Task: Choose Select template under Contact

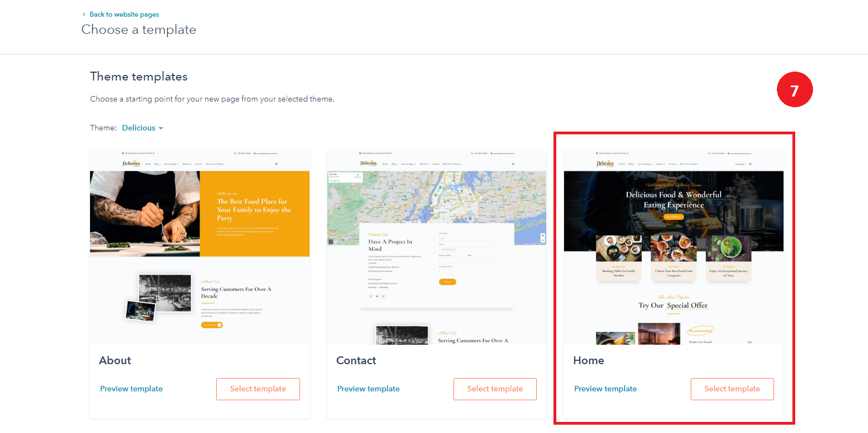Action: (495, 389)
